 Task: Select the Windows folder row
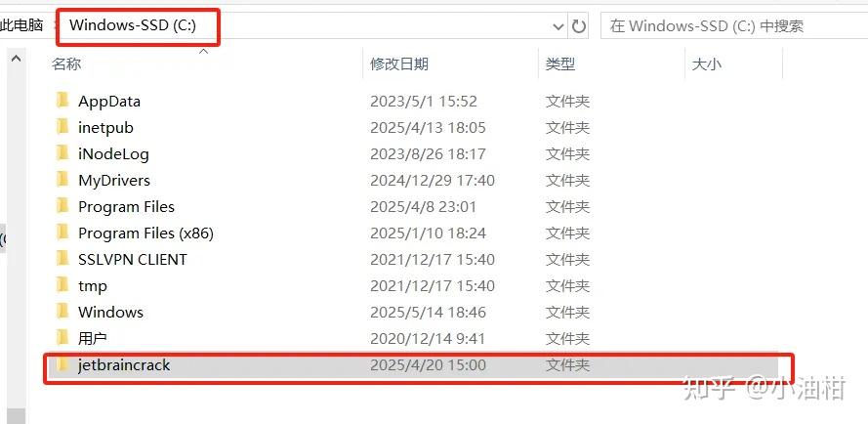pyautogui.click(x=412, y=312)
